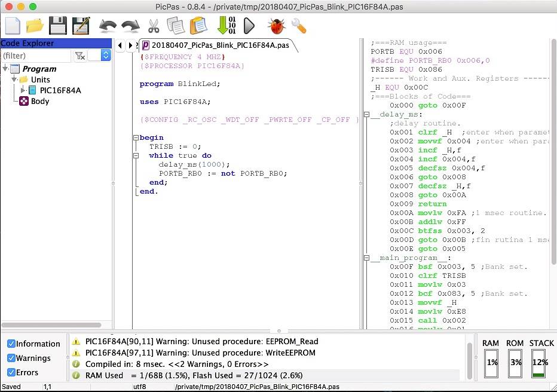557x392 pixels.
Task: Click the file path in the status bar
Action: pos(257,387)
